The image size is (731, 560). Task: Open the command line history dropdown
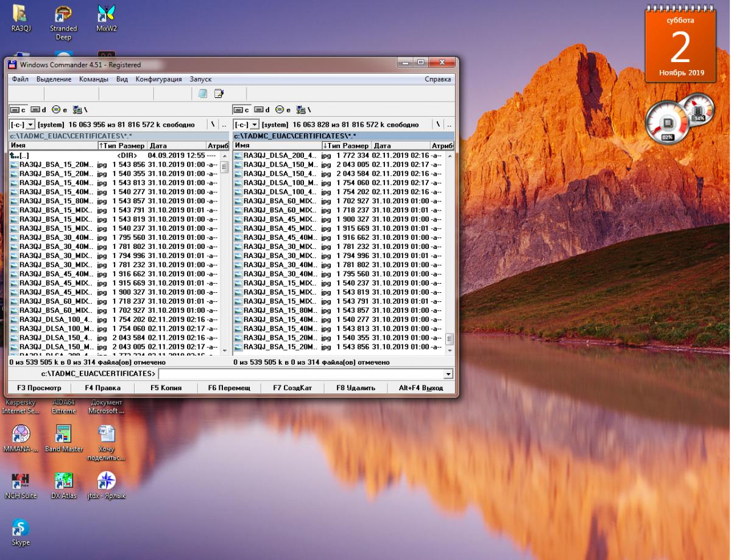pyautogui.click(x=449, y=374)
